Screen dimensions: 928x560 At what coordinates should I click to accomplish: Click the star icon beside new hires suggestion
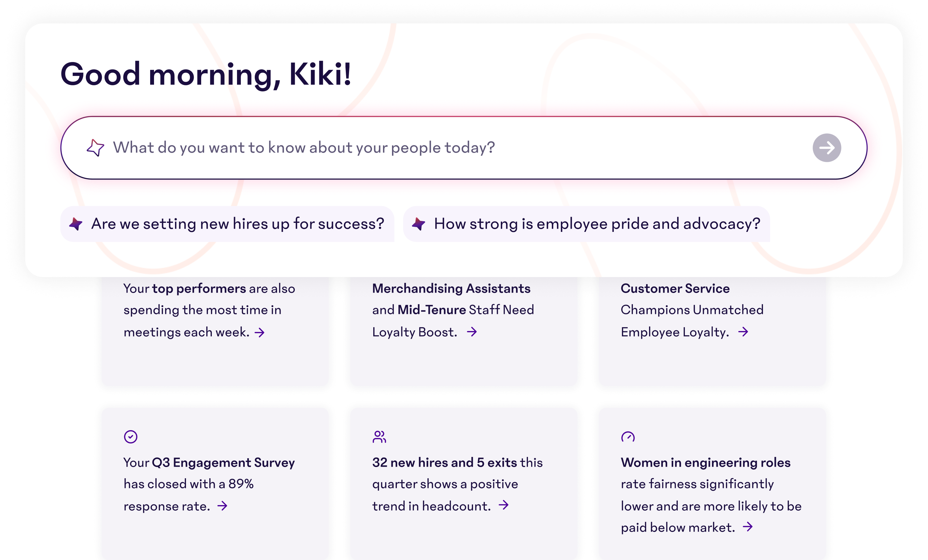point(76,224)
